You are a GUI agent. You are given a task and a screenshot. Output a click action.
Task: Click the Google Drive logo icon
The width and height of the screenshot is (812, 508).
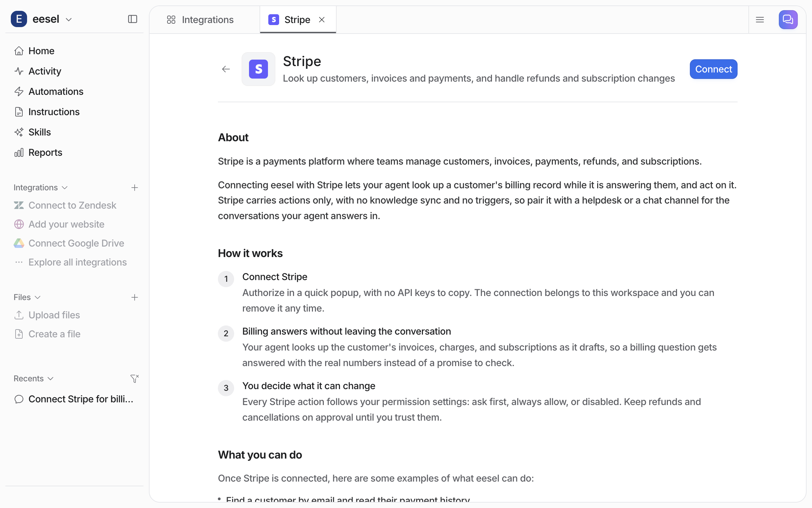19,243
